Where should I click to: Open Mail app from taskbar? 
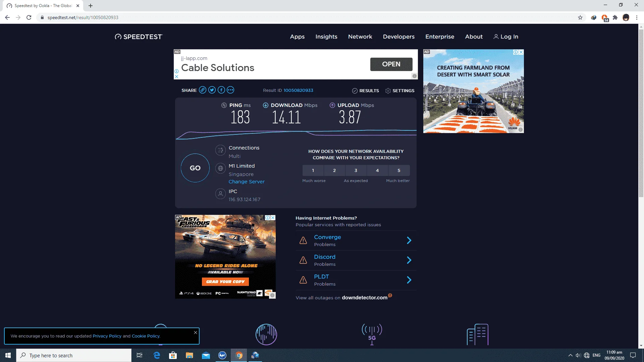coord(206,355)
